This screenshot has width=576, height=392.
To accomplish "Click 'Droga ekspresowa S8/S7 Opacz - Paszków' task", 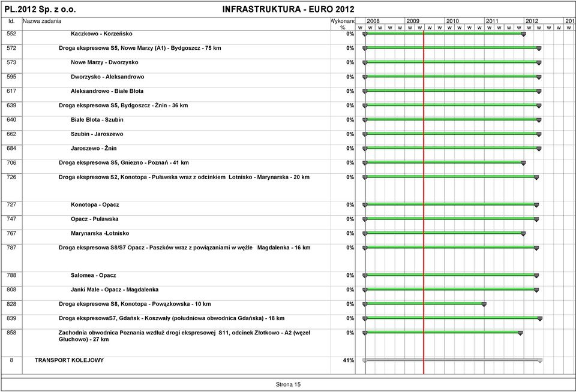I will tap(184, 248).
